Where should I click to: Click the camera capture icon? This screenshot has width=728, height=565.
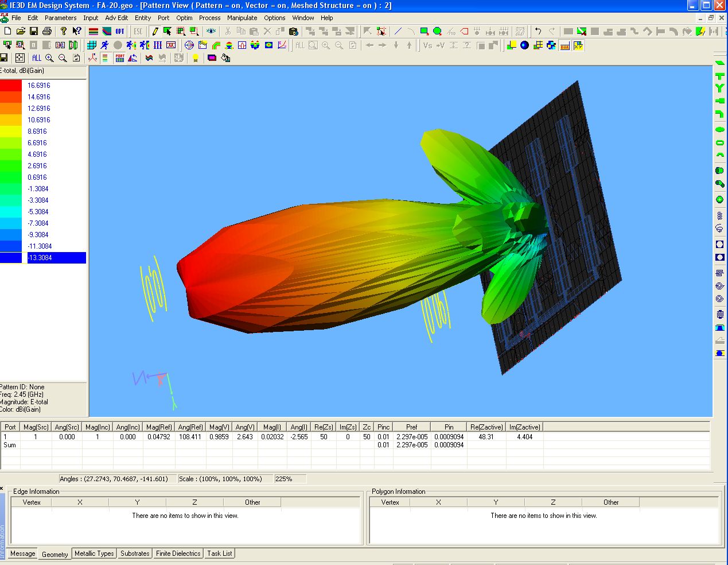coord(294,31)
